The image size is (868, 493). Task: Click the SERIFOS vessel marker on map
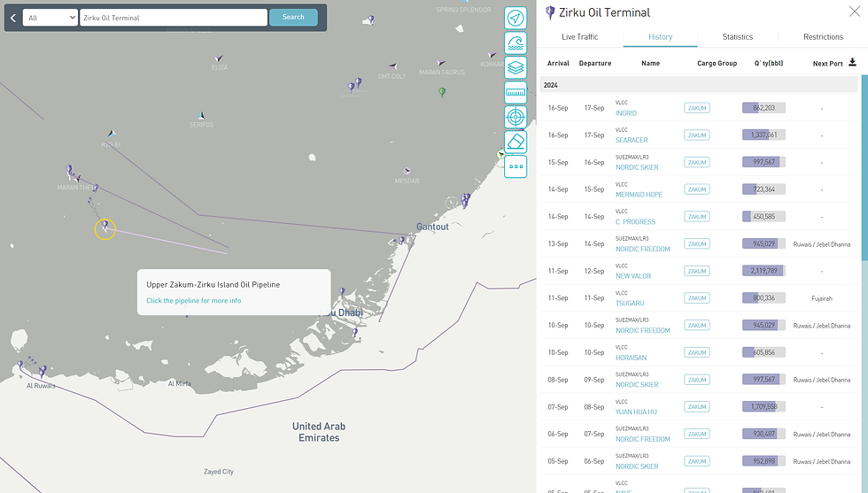[x=202, y=115]
